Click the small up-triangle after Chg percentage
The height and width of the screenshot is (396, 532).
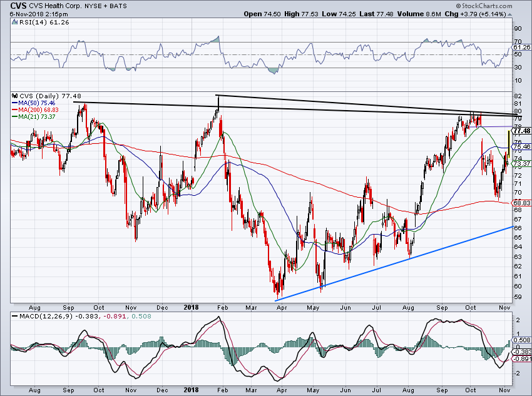(509, 14)
